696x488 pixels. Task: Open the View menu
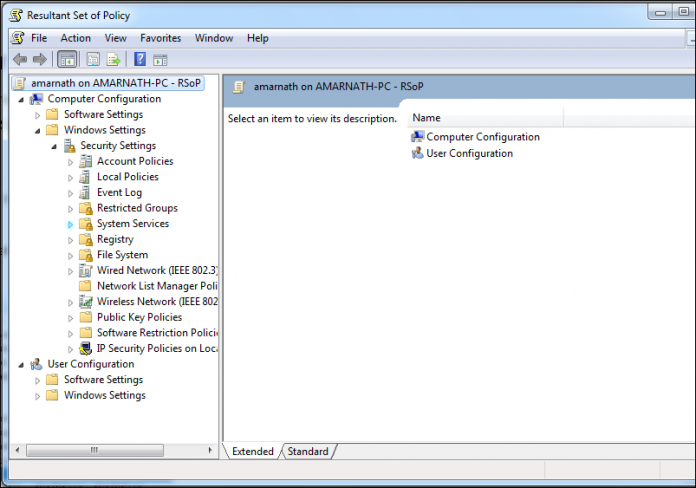pyautogui.click(x=115, y=38)
